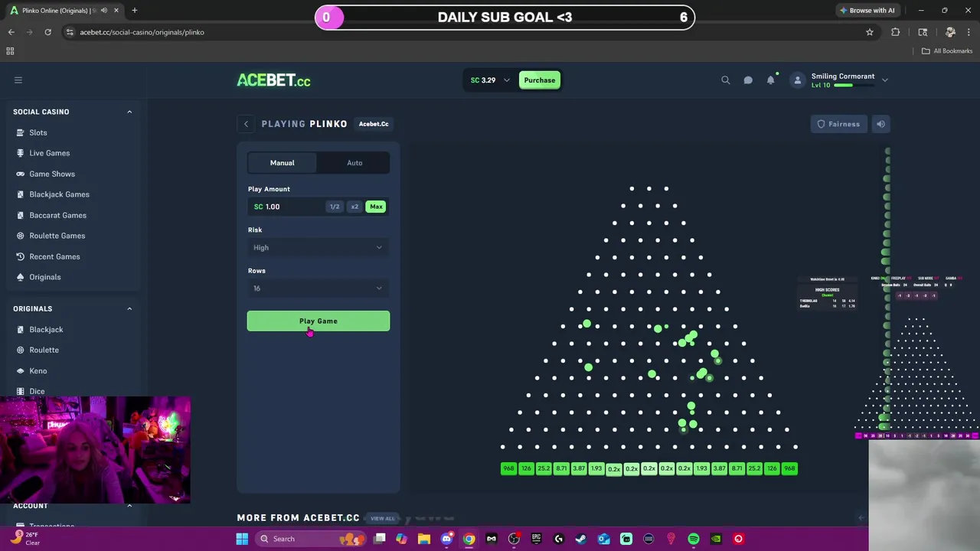
Task: Click the Browse with AI button
Action: pyautogui.click(x=867, y=10)
